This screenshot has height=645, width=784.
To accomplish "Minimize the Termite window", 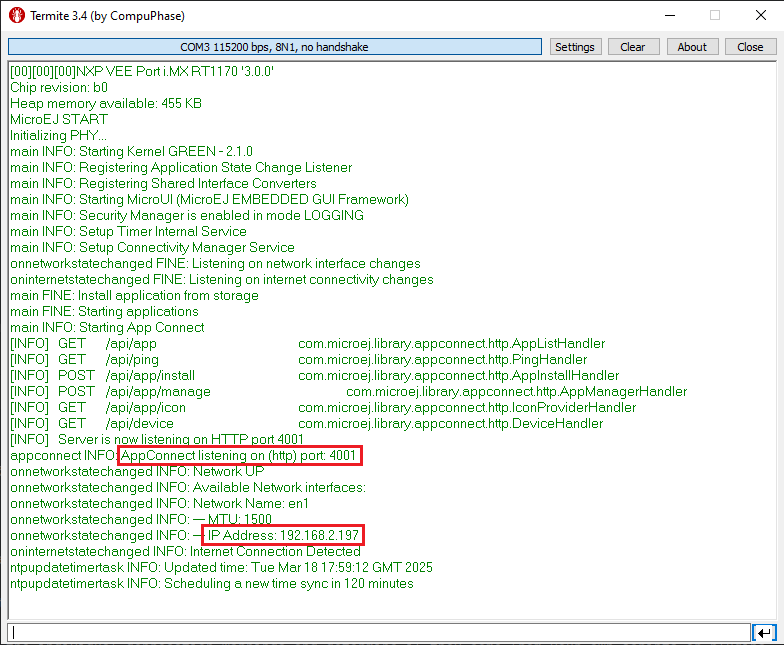I will coord(669,16).
